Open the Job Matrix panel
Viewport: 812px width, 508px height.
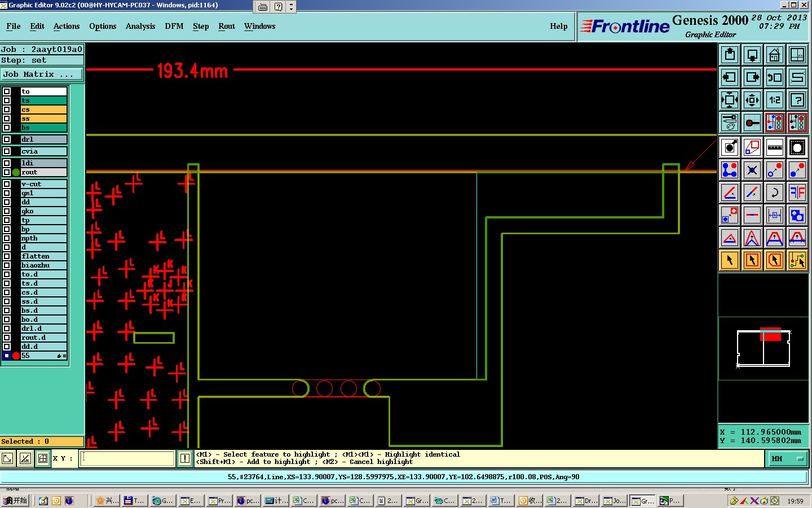41,75
